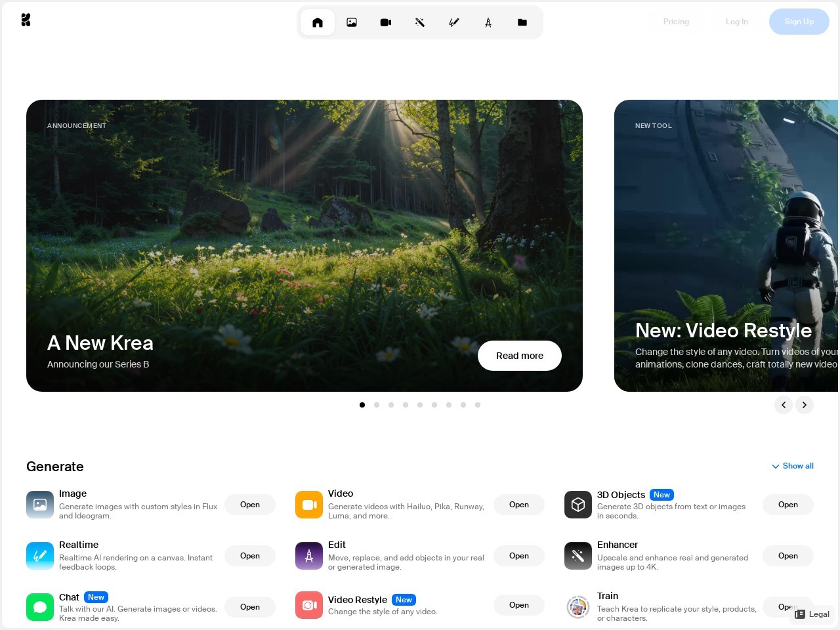Open the Image tool from the top navigation

352,22
